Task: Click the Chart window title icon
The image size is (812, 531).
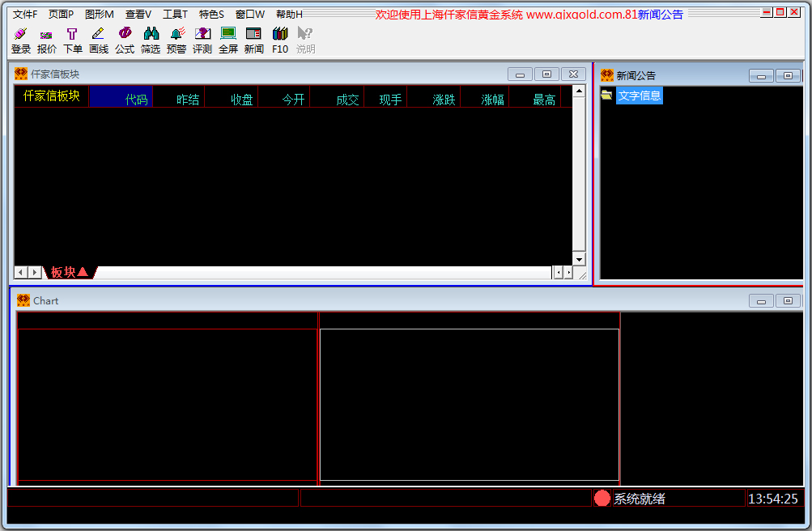Action: click(23, 300)
